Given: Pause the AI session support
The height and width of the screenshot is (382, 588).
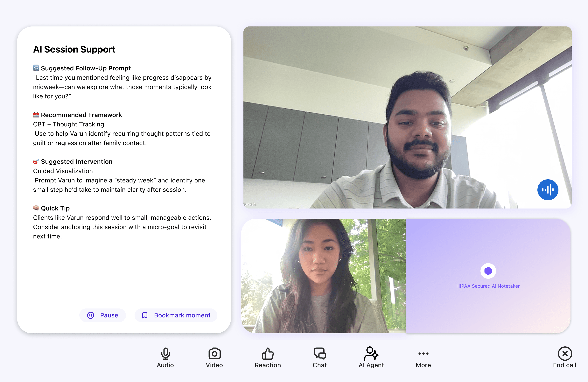Looking at the screenshot, I should (x=103, y=315).
